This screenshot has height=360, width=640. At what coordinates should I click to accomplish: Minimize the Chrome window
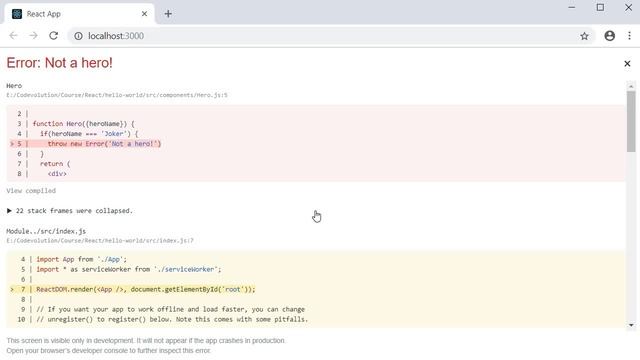(x=572, y=7)
